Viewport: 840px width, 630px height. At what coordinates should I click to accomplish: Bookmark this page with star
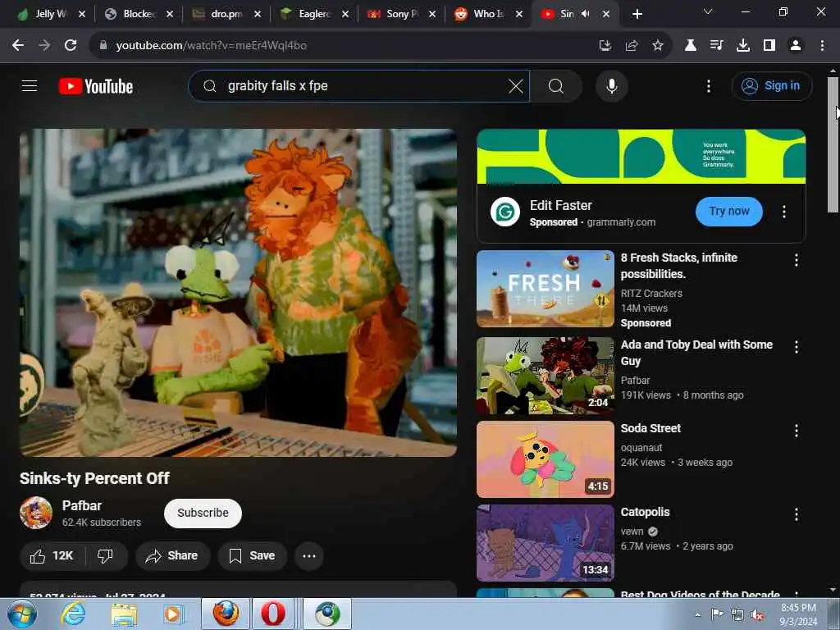point(658,46)
